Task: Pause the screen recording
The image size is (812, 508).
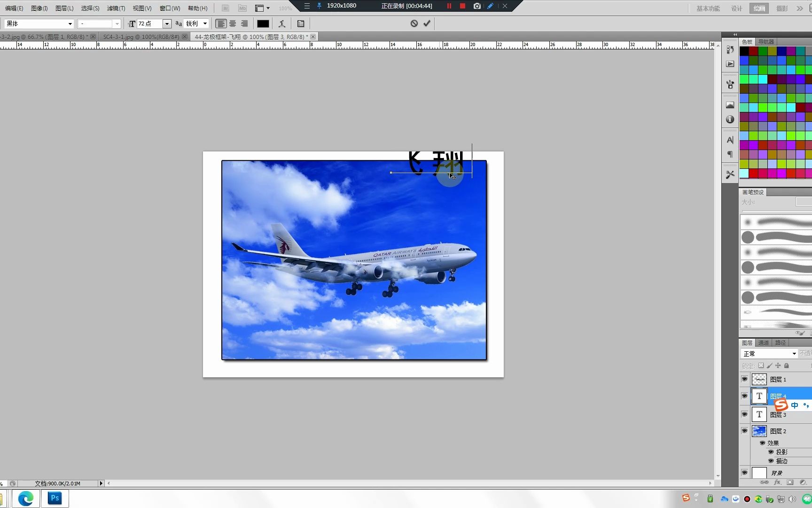Action: (449, 6)
